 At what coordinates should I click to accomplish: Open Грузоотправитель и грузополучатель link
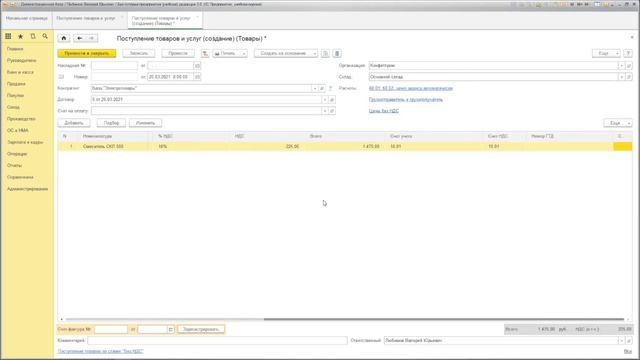pos(406,100)
